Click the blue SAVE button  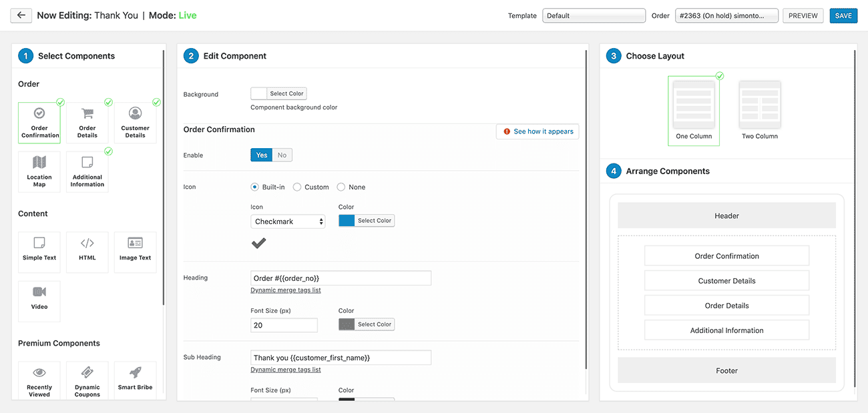(x=843, y=15)
